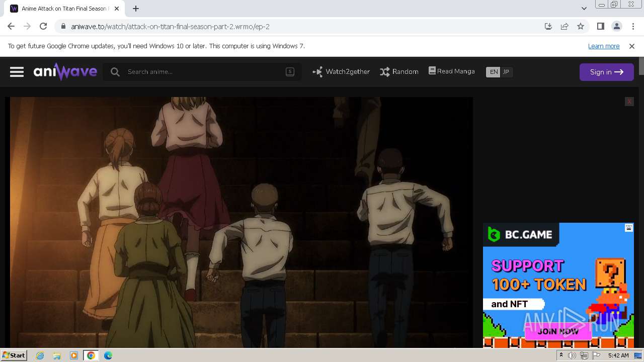
Task: Go back in browser history
Action: (11, 26)
